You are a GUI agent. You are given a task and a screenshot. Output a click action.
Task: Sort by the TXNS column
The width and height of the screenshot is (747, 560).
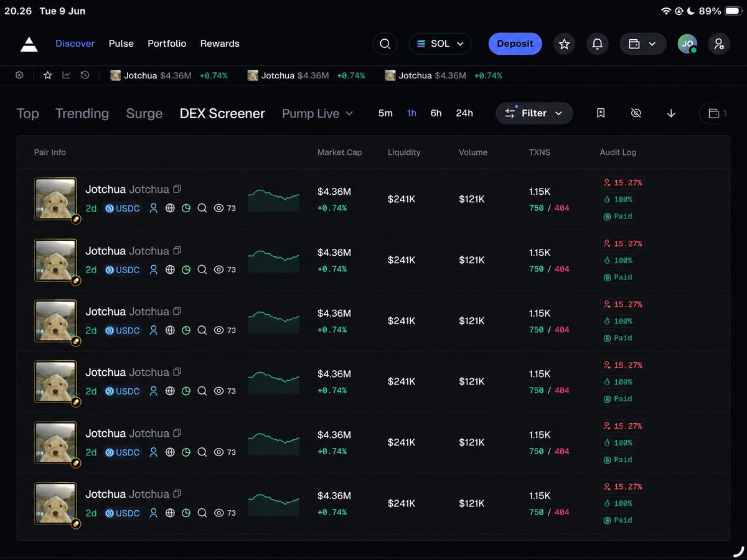[540, 152]
